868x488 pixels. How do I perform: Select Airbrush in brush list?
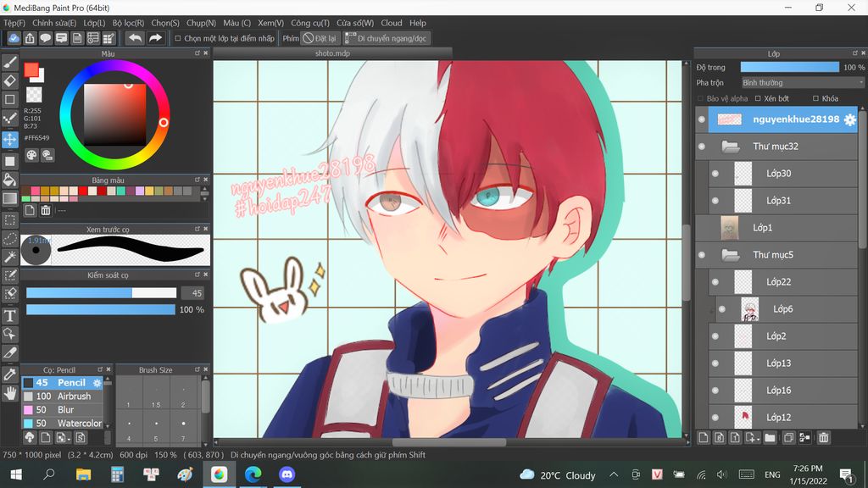pyautogui.click(x=63, y=396)
